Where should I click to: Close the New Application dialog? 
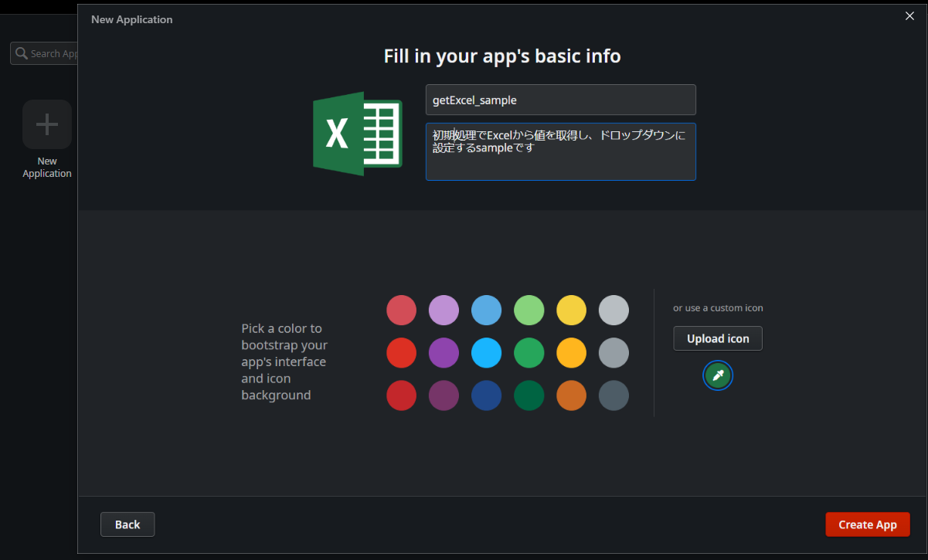click(909, 16)
